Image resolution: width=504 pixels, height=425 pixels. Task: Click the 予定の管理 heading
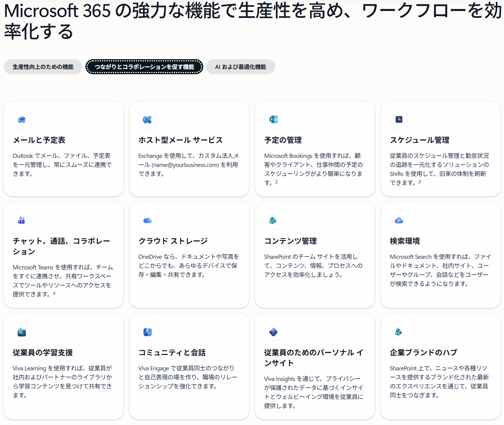pos(283,140)
